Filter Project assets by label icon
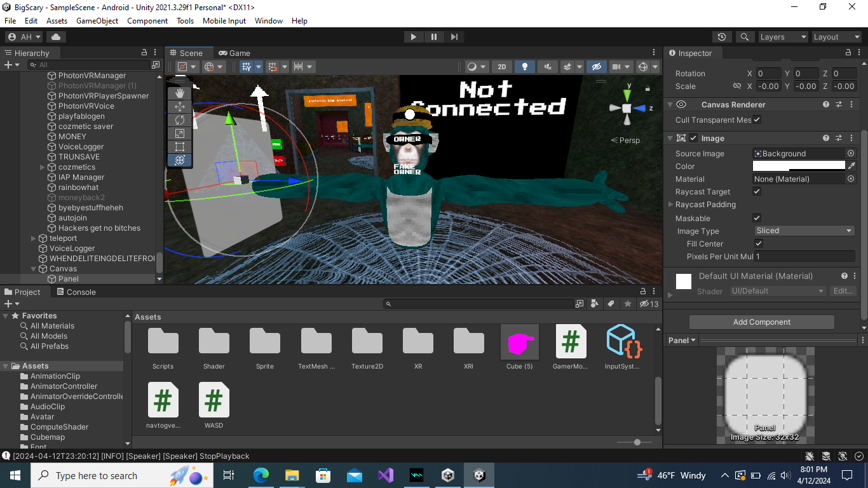The width and height of the screenshot is (868, 488). 611,304
